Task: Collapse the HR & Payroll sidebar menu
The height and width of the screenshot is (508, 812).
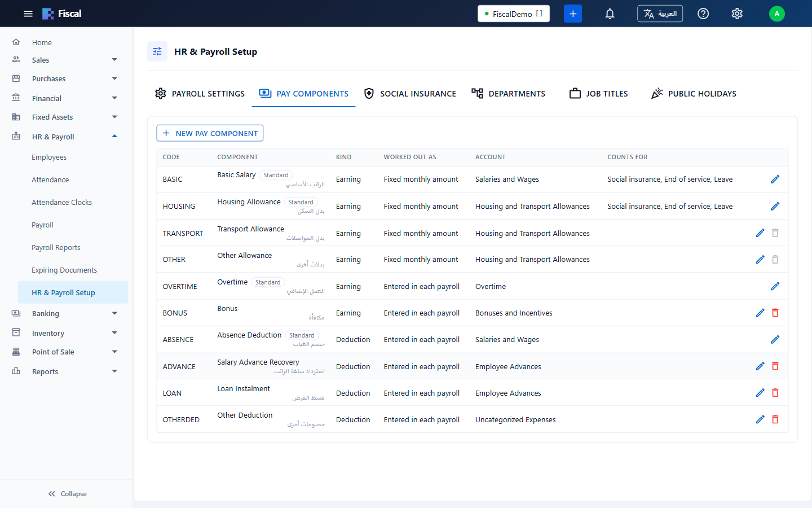Action: 65,137
